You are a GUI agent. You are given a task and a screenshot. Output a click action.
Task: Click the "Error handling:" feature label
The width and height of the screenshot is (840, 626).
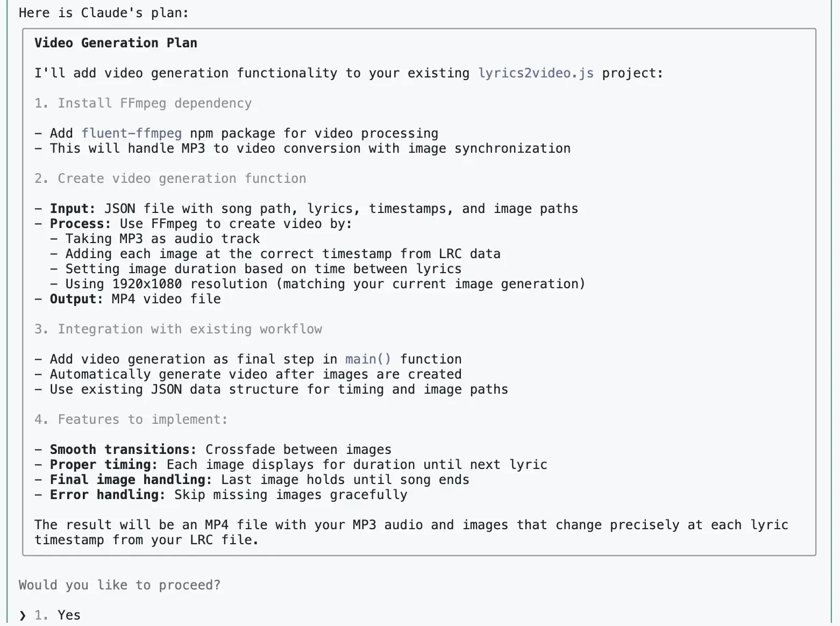108,495
